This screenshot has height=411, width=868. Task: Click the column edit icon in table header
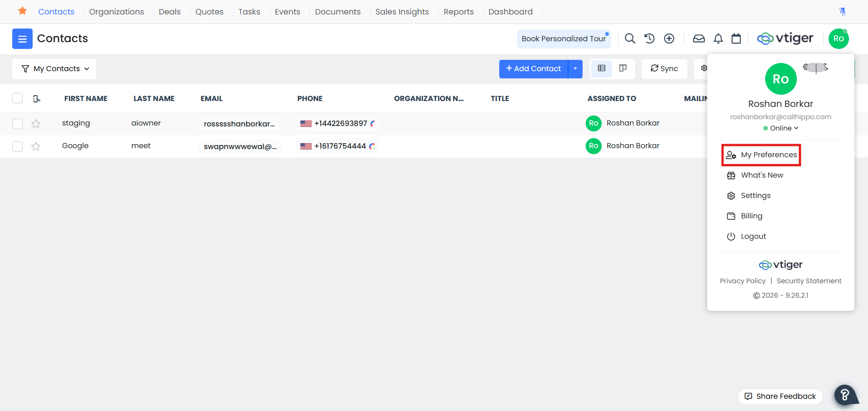tap(37, 98)
